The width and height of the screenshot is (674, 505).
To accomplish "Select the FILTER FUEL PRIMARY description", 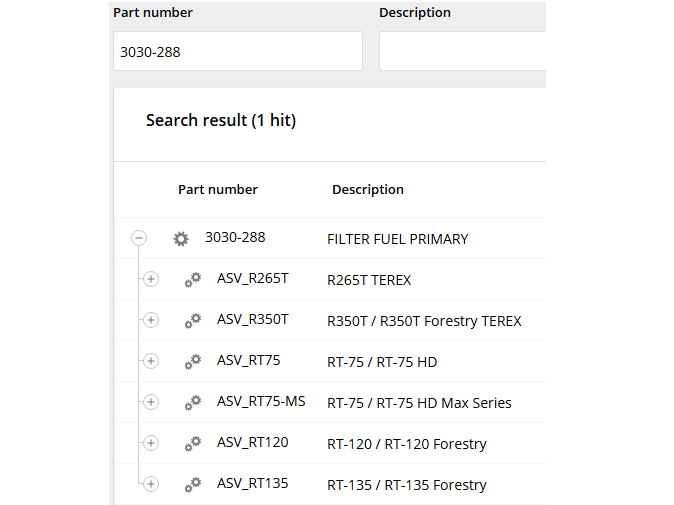I will [397, 239].
